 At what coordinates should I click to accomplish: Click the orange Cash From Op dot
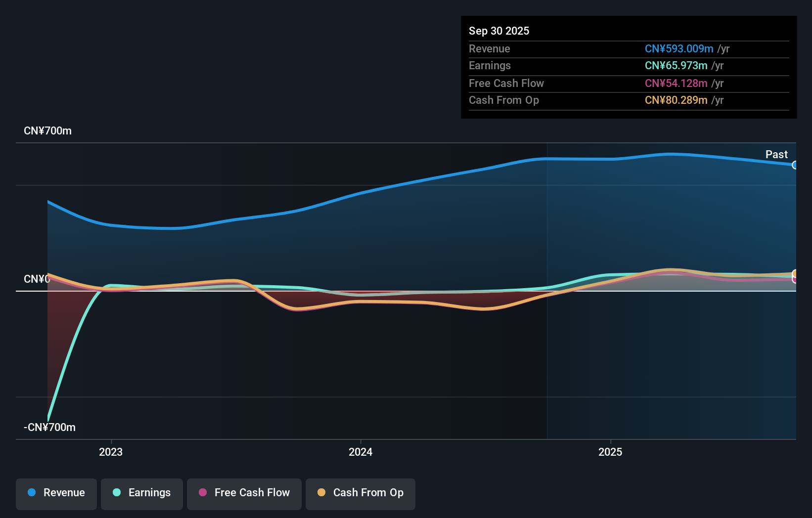pos(322,493)
